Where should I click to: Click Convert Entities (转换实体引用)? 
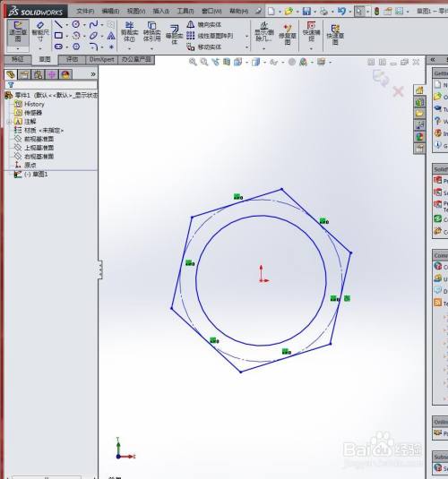tap(151, 31)
